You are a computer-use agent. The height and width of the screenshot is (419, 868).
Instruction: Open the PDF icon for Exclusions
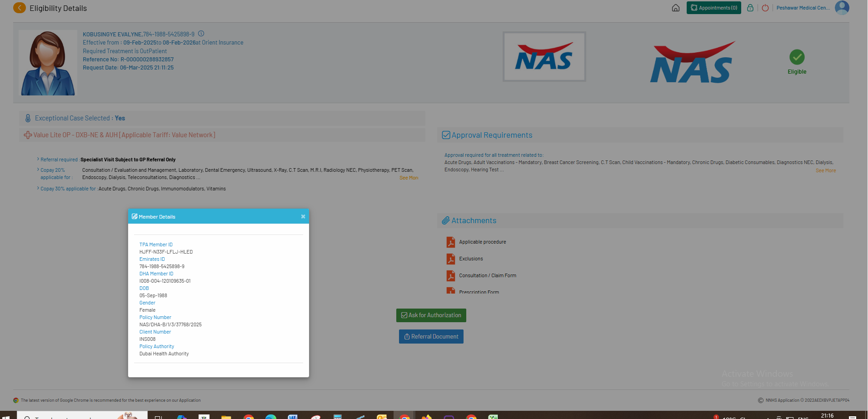451,259
